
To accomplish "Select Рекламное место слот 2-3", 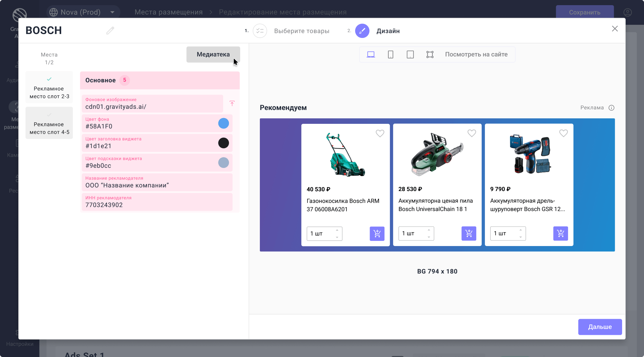I will pyautogui.click(x=49, y=87).
